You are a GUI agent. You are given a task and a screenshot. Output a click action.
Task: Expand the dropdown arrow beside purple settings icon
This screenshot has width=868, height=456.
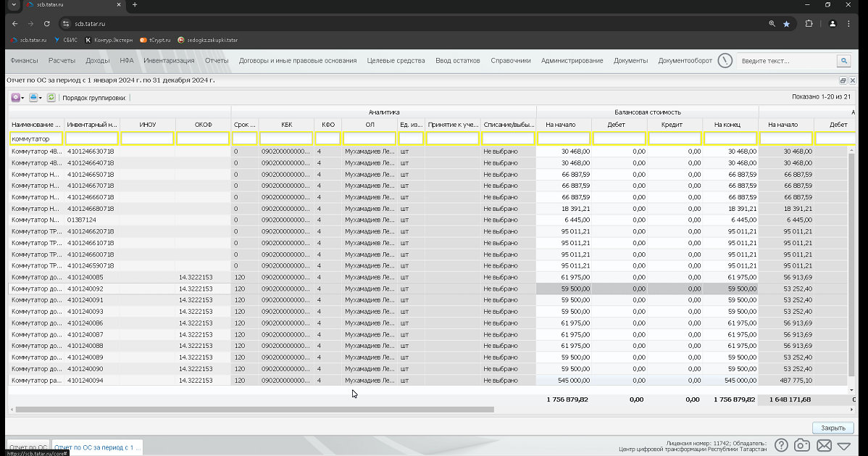pyautogui.click(x=22, y=98)
